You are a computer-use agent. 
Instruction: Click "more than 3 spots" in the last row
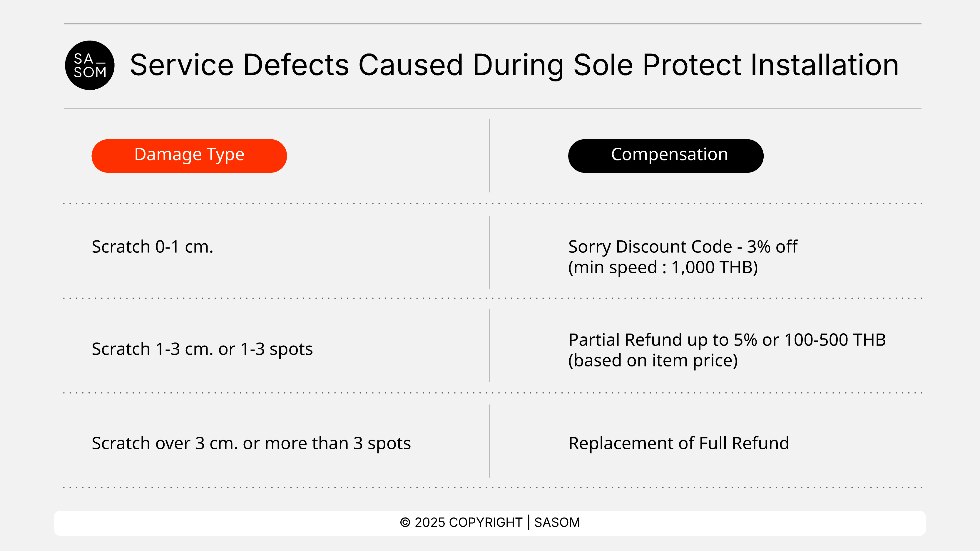[337, 443]
